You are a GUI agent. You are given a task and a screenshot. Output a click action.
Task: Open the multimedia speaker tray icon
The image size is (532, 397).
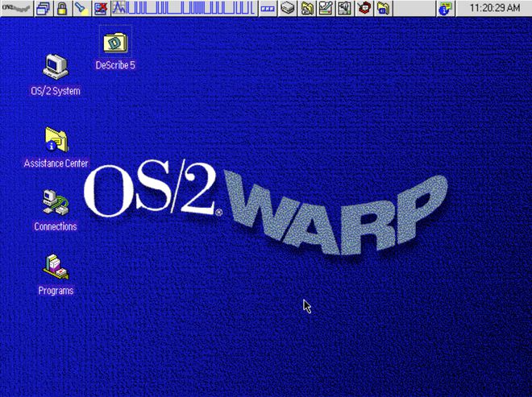[345, 8]
